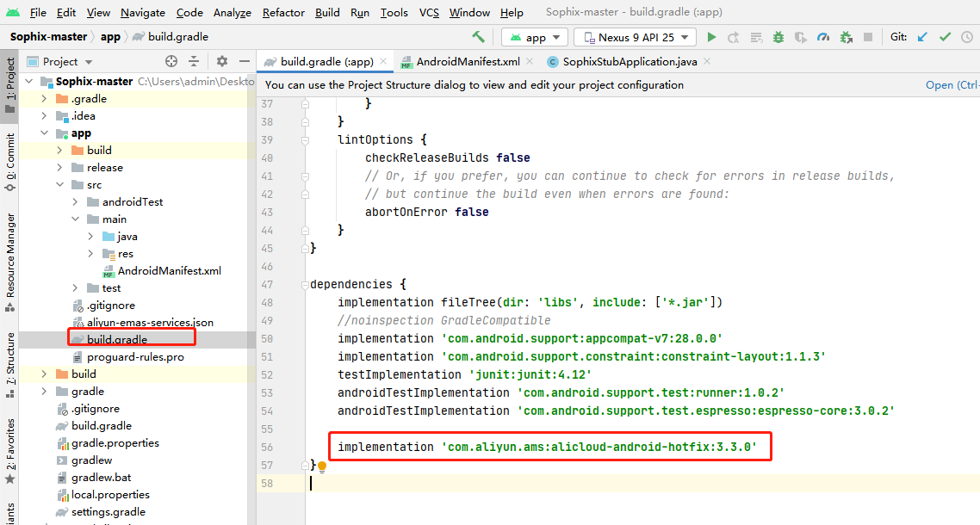
Task: Click the Apply Code Changes icon
Action: tap(756, 38)
